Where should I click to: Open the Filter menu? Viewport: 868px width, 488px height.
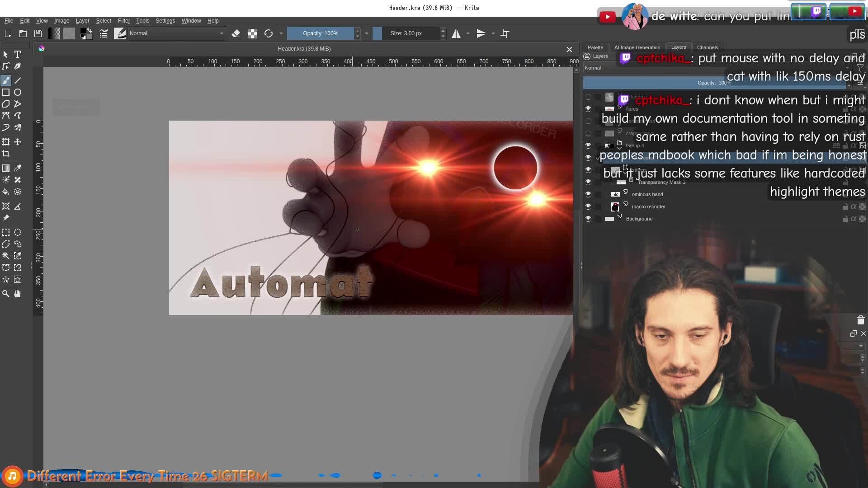123,21
